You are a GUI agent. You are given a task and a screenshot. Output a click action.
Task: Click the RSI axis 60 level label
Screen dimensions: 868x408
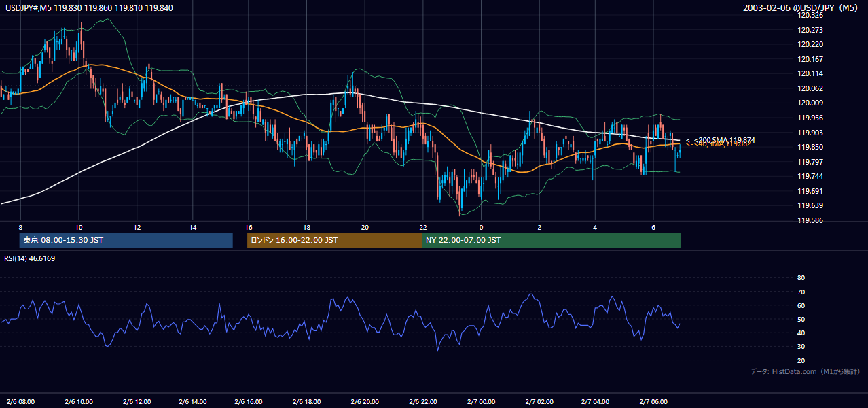(x=801, y=305)
